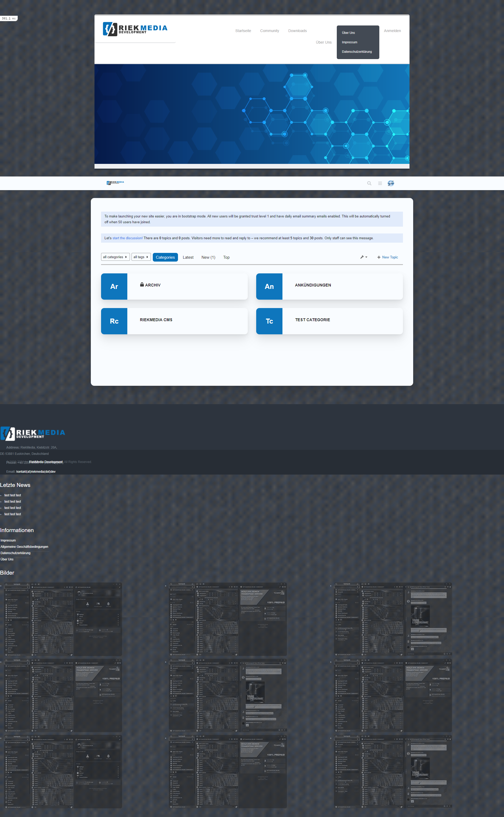
Task: Click the user avatar icon
Action: [x=391, y=183]
